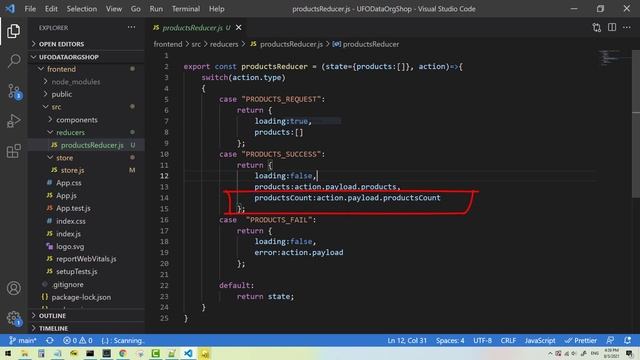Image resolution: width=640 pixels, height=360 pixels.
Task: Open the Manage gear icon
Action: [x=13, y=318]
